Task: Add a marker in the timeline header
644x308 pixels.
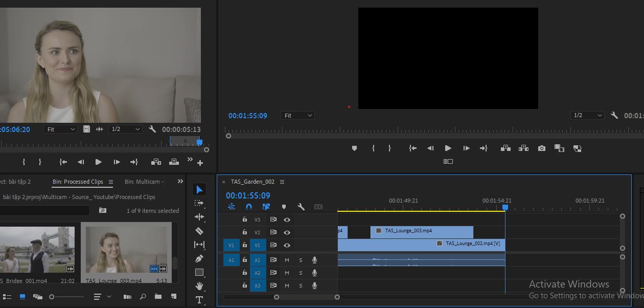Action: coord(284,207)
